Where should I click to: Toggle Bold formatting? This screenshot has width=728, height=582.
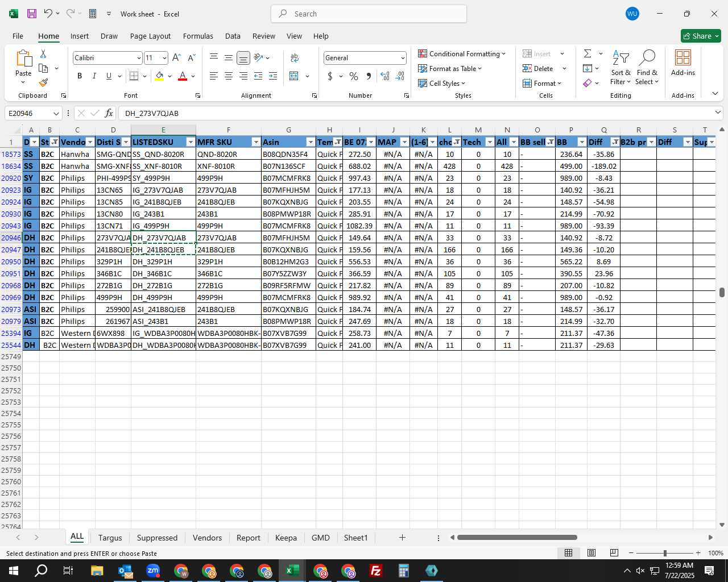coord(80,76)
